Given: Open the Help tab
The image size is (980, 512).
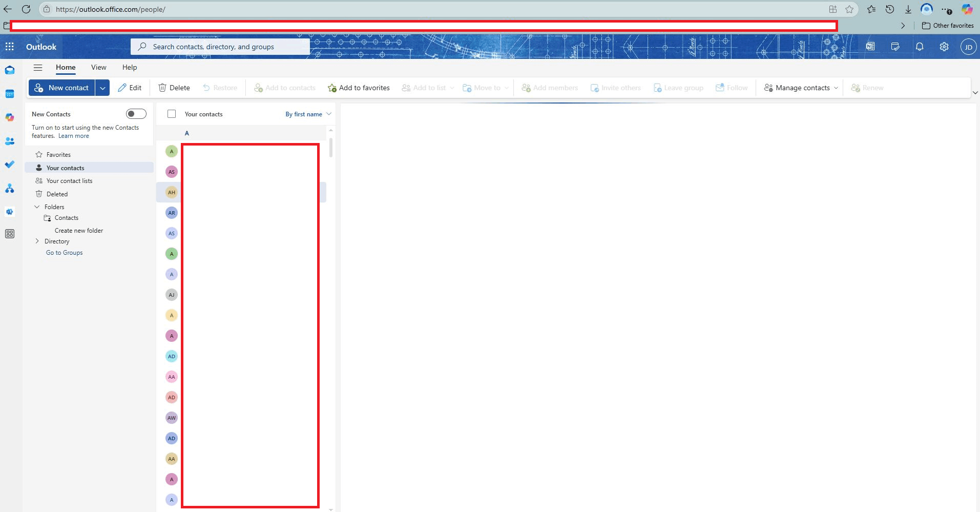Looking at the screenshot, I should (130, 67).
